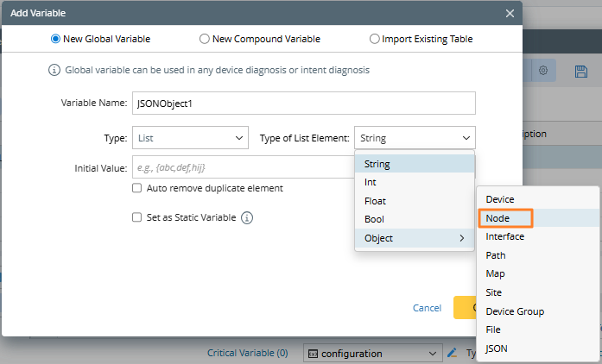Close the Add Variable dialog

click(x=510, y=13)
